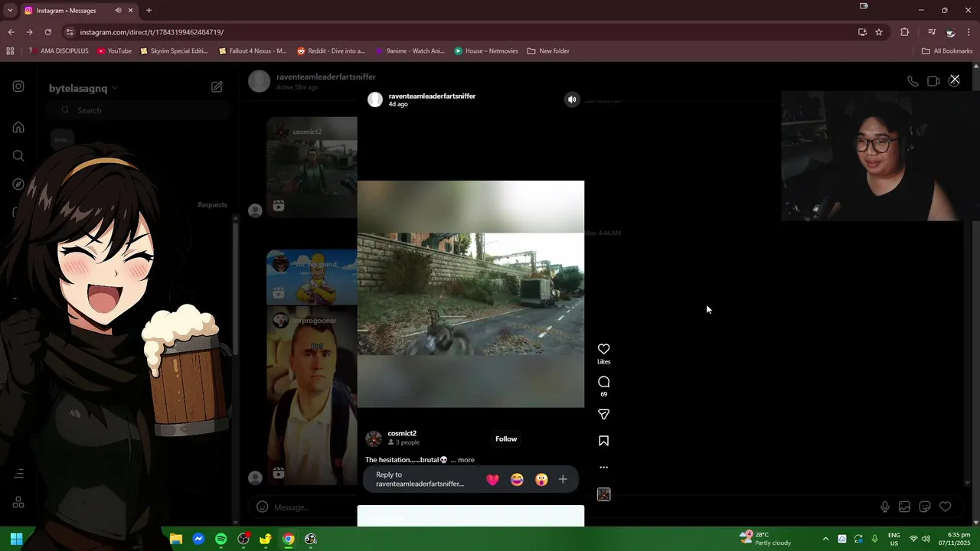Go to Home in Instagram sidebar
This screenshot has width=980, height=551.
[x=18, y=127]
